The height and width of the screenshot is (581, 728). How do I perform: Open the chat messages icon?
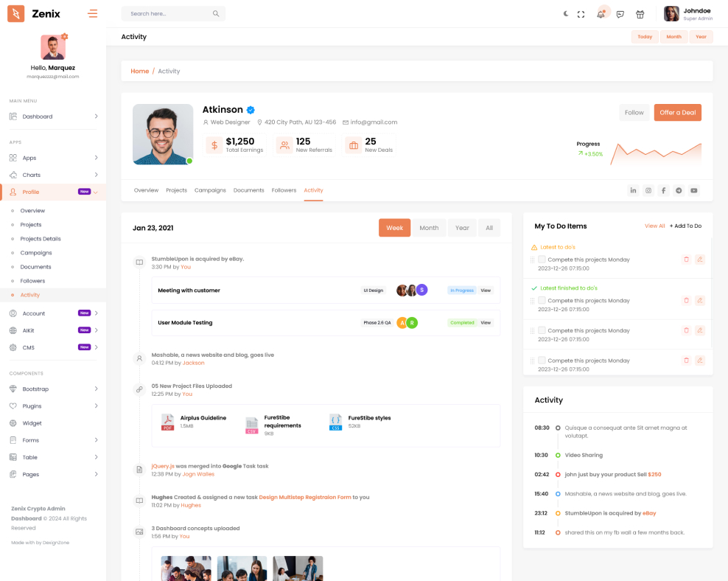click(620, 14)
